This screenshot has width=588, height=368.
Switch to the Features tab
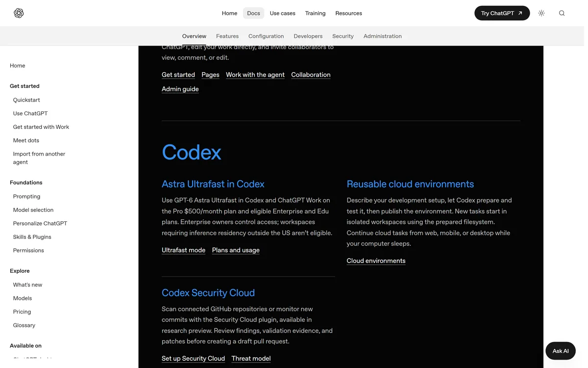pos(227,36)
